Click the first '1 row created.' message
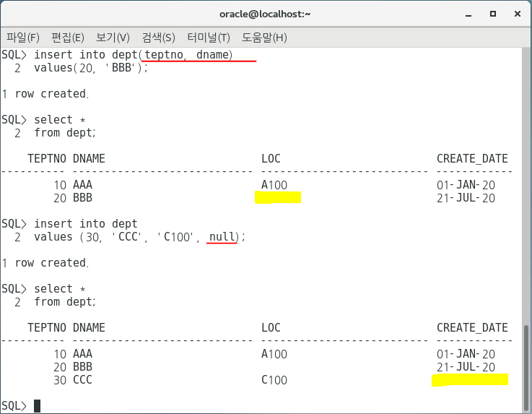 pyautogui.click(x=45, y=94)
